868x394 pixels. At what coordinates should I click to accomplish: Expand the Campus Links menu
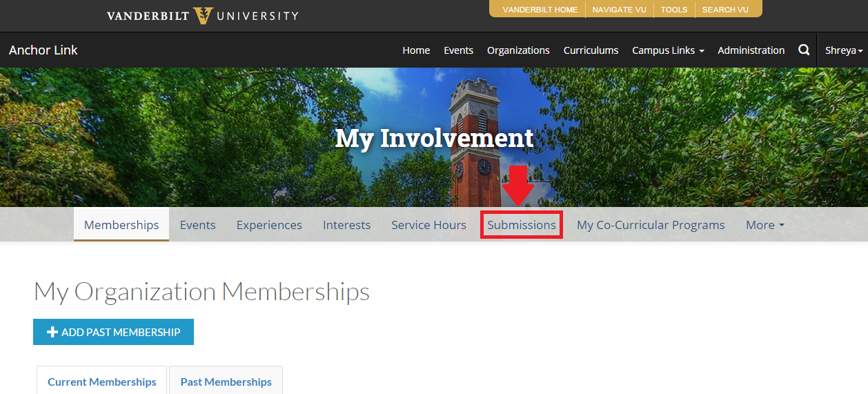[667, 50]
